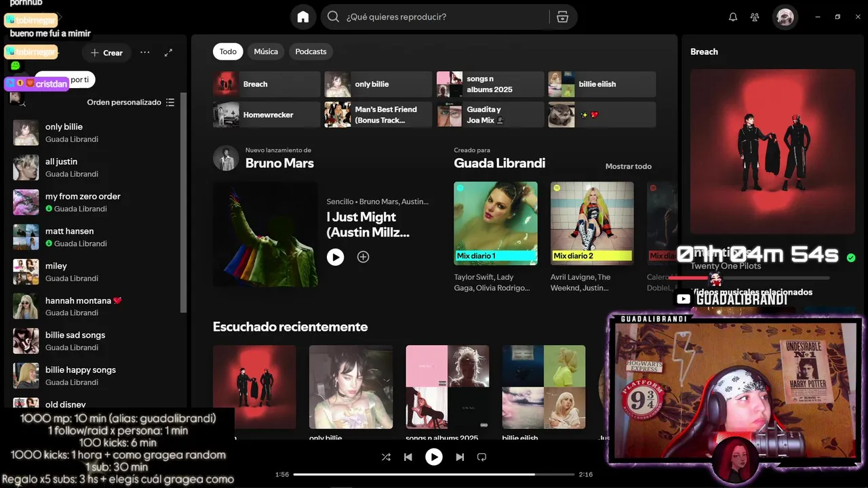Open the notifications bell
Image resolution: width=868 pixels, height=488 pixels.
(x=733, y=17)
